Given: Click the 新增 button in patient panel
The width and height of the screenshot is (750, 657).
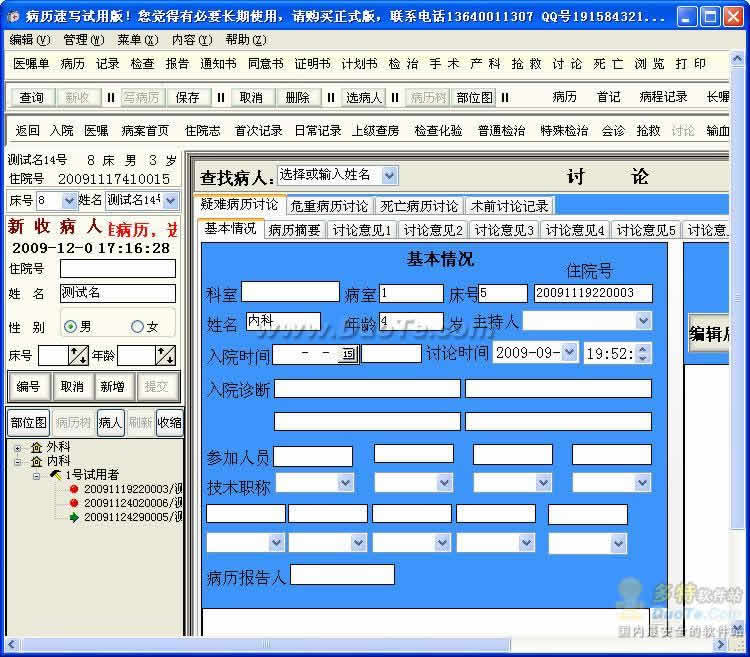Looking at the screenshot, I should point(112,387).
